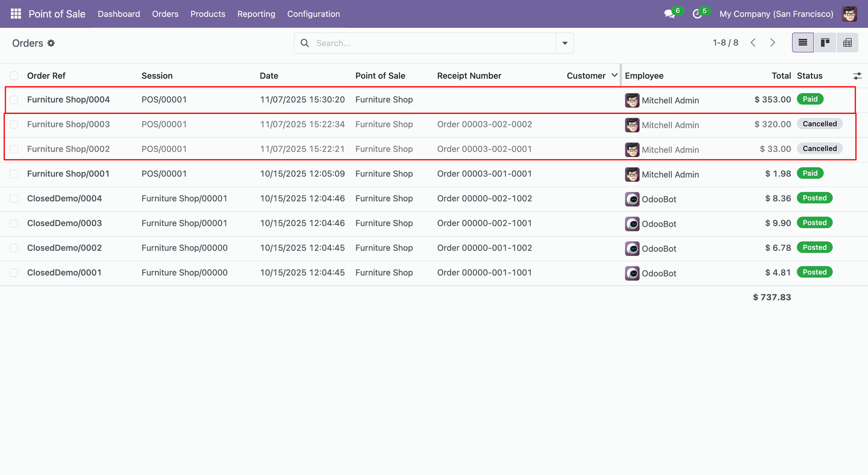
Task: Open the main apps grid menu
Action: click(x=16, y=14)
